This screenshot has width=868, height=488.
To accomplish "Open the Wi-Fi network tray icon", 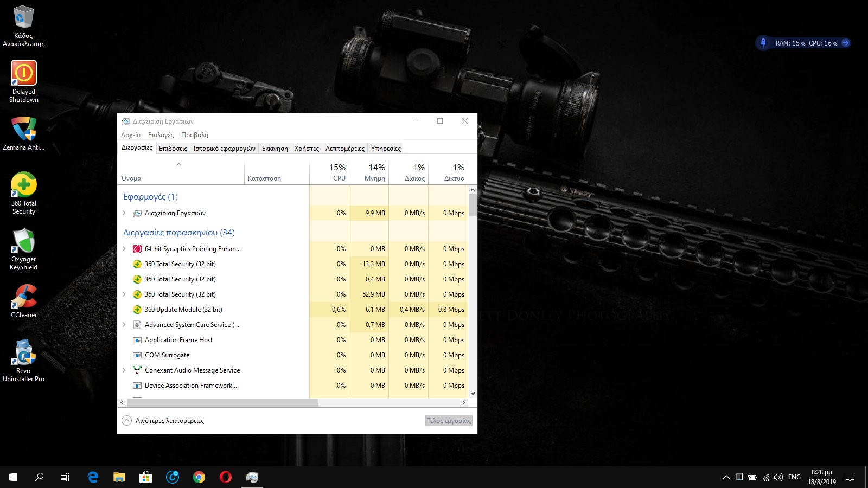I will 765,477.
